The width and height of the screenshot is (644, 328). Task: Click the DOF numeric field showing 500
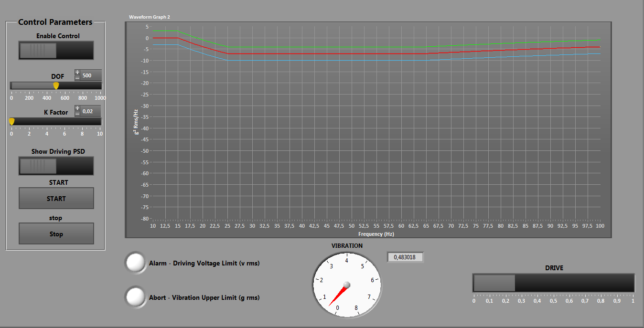pyautogui.click(x=91, y=75)
